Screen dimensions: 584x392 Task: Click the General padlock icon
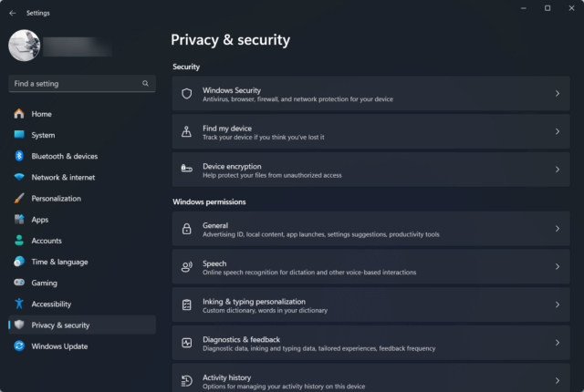[x=186, y=229]
